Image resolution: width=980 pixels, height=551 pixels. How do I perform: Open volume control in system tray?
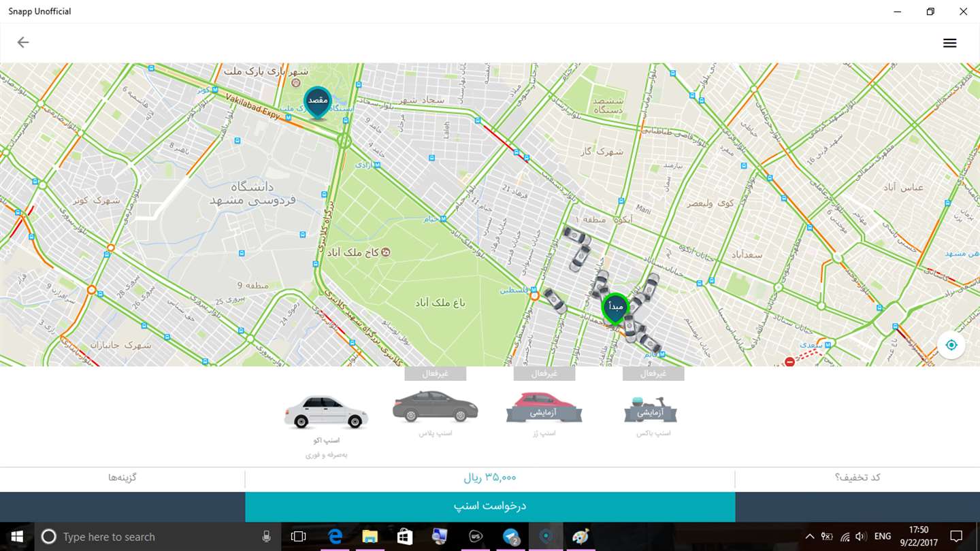coord(861,537)
